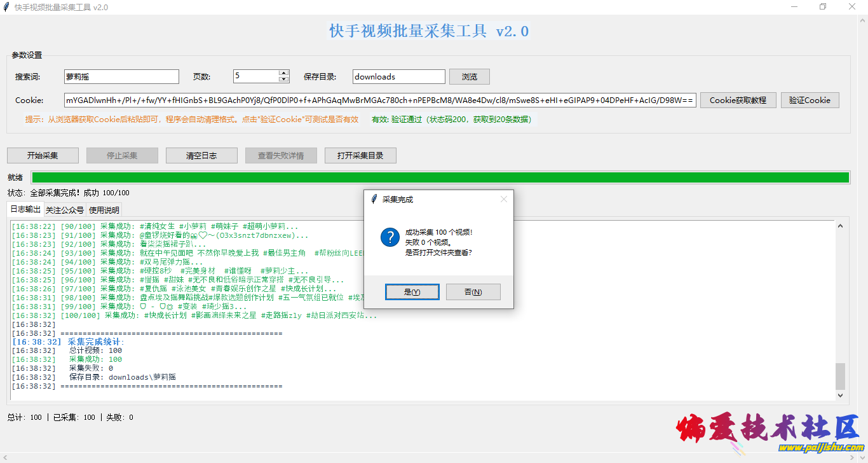
Task: Click the Cookie input field
Action: pos(380,100)
